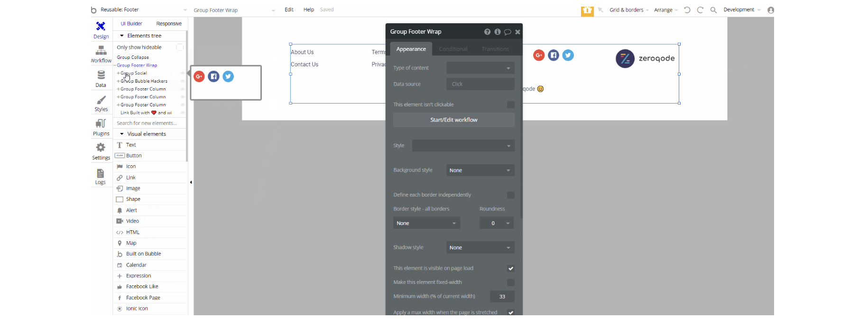
Task: Open the Background style dropdown
Action: tap(480, 170)
